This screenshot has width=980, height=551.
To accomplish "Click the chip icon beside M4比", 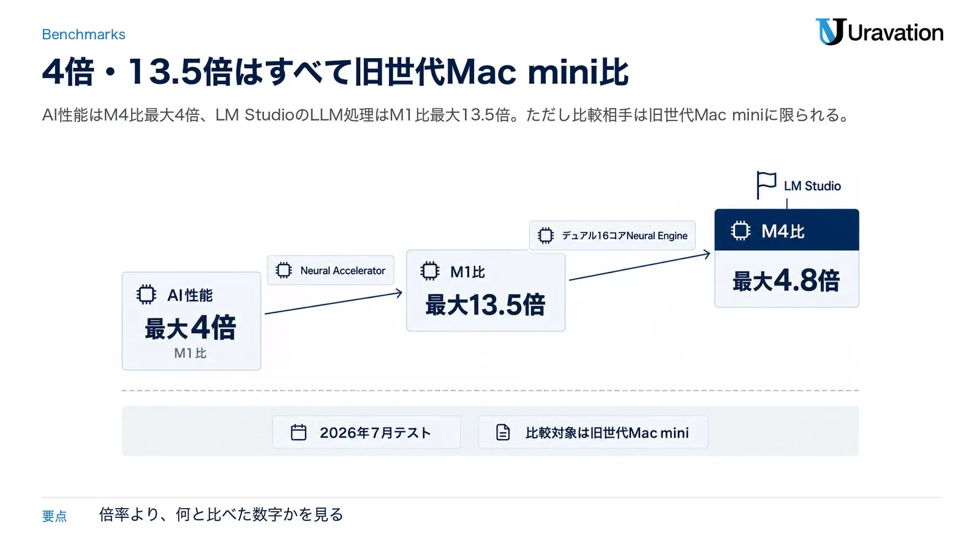I will pos(741,231).
